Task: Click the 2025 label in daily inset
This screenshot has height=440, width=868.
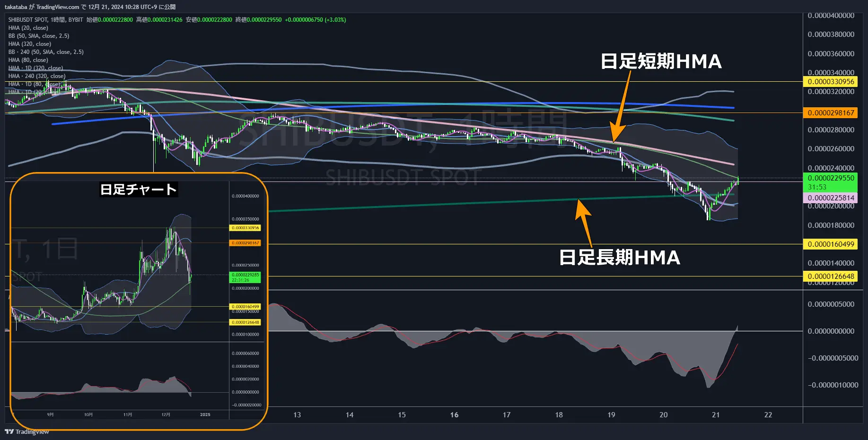Action: (x=205, y=414)
